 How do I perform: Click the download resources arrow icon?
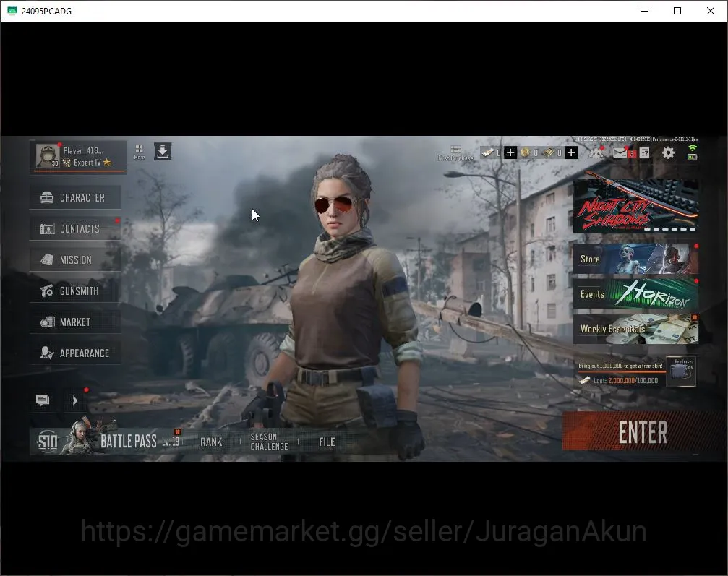point(163,151)
